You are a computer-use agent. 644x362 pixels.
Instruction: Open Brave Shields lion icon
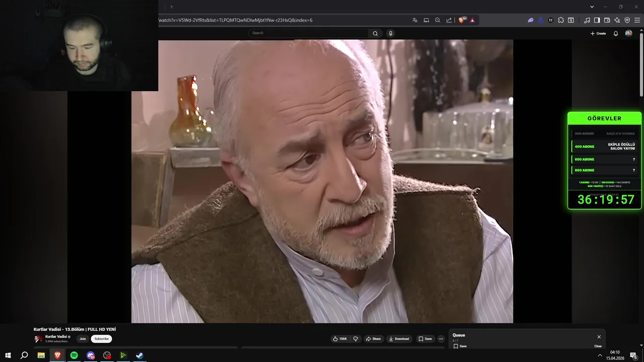tap(461, 20)
